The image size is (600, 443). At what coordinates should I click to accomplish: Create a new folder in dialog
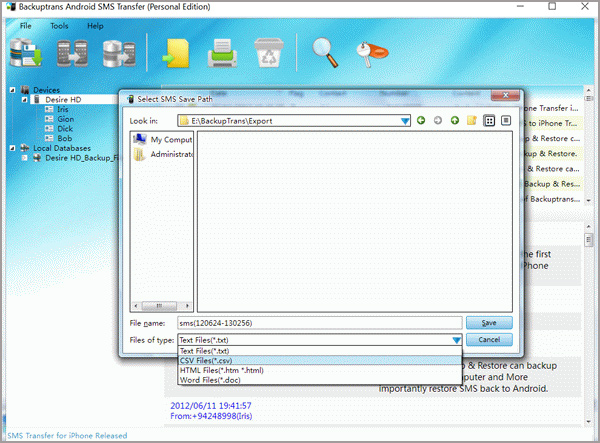tap(471, 121)
